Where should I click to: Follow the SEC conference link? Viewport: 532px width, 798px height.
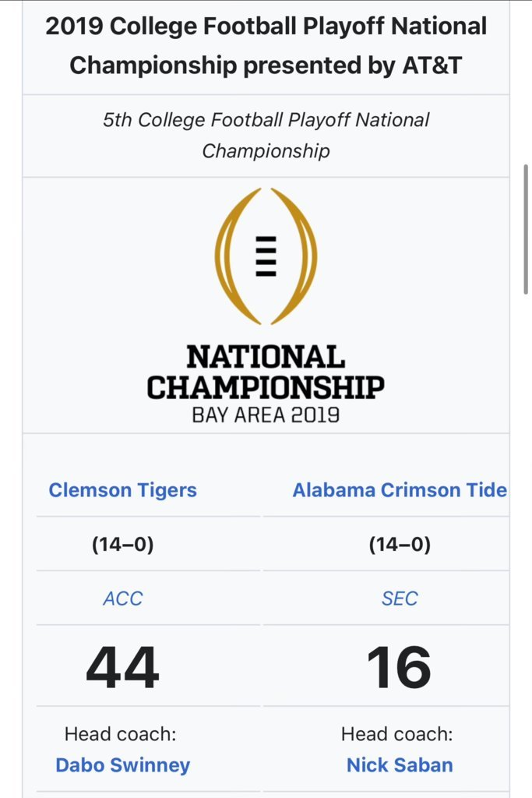(400, 598)
